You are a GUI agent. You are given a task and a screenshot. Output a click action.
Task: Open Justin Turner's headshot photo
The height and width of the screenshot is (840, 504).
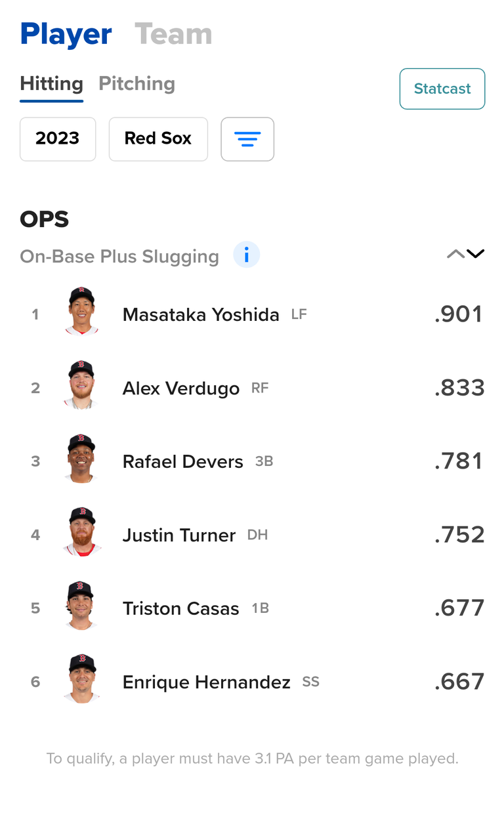(82, 532)
